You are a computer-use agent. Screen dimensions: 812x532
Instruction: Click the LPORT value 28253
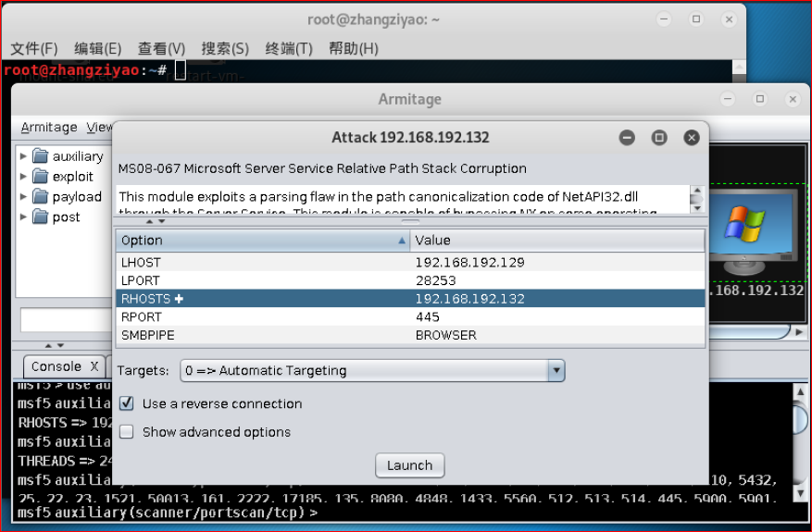point(435,280)
